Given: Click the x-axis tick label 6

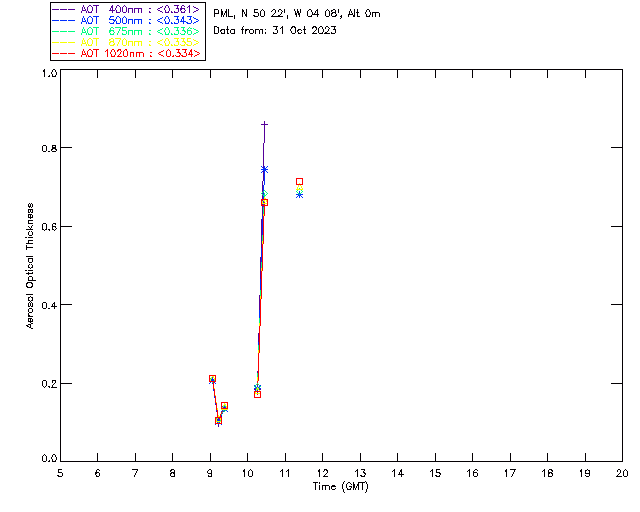Looking at the screenshot, I should 98,473.
